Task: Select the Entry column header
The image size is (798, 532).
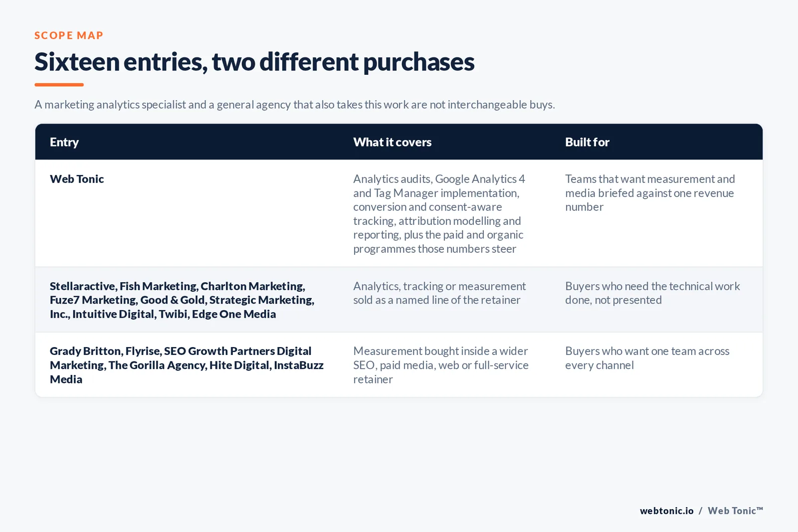Action: pyautogui.click(x=64, y=142)
